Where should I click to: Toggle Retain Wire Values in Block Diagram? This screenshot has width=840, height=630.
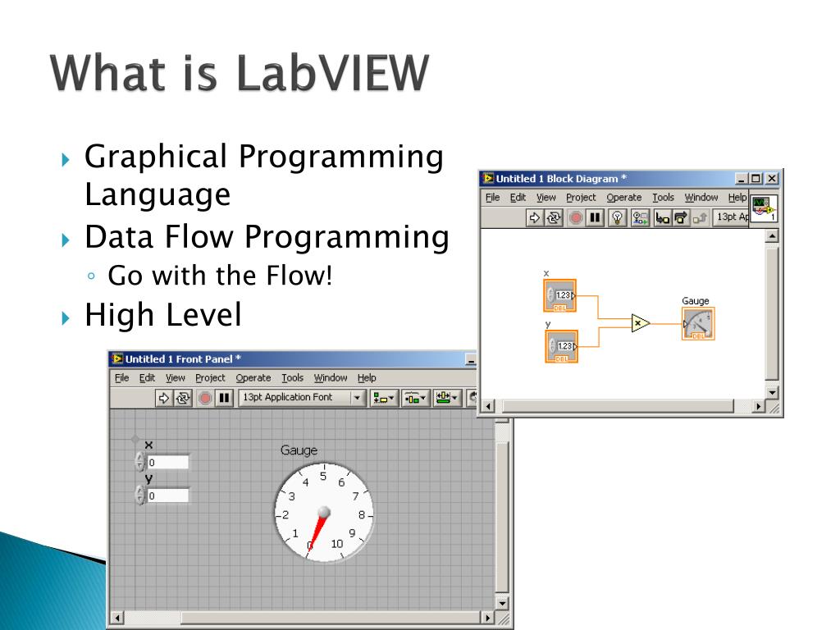click(640, 217)
